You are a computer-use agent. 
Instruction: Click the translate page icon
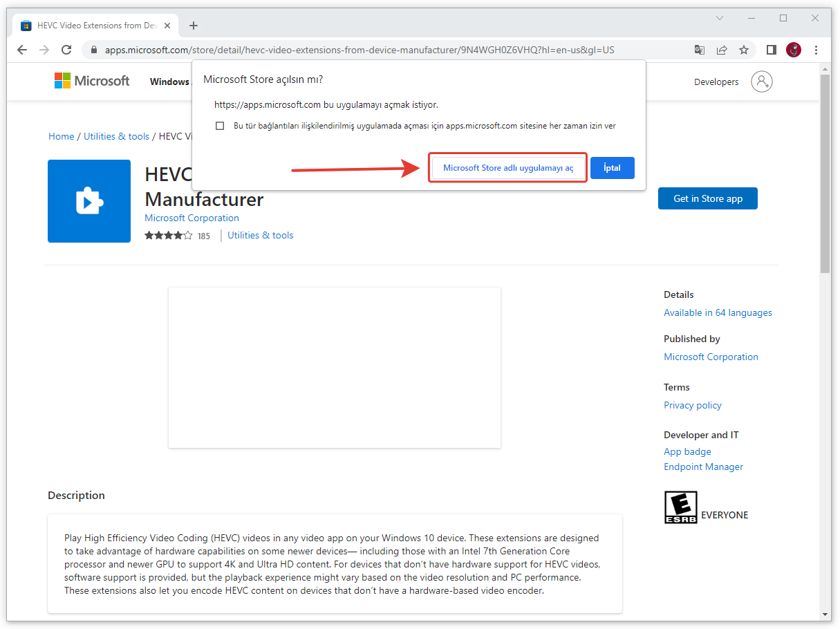point(700,50)
